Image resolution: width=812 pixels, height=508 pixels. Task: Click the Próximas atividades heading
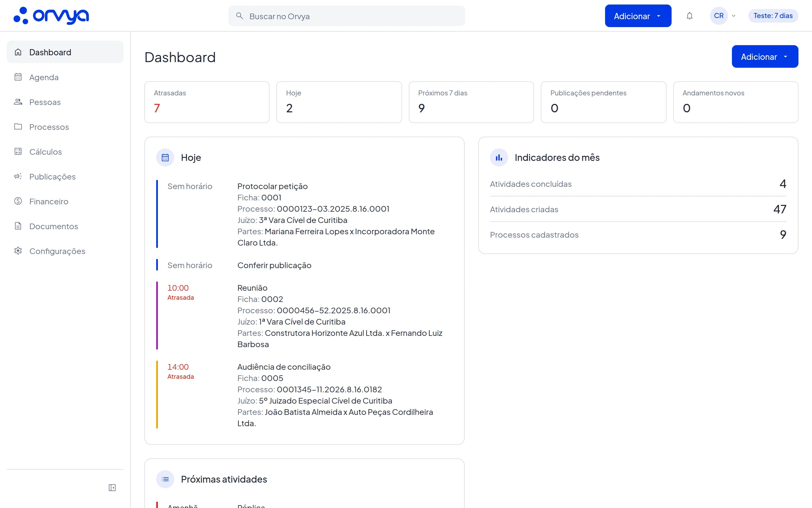(224, 479)
